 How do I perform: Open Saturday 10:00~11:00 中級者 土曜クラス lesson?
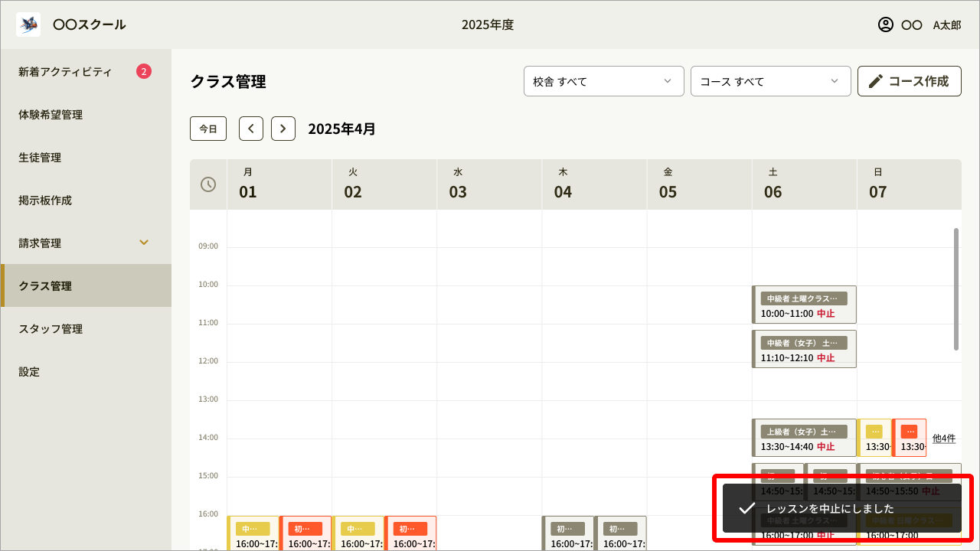(804, 305)
